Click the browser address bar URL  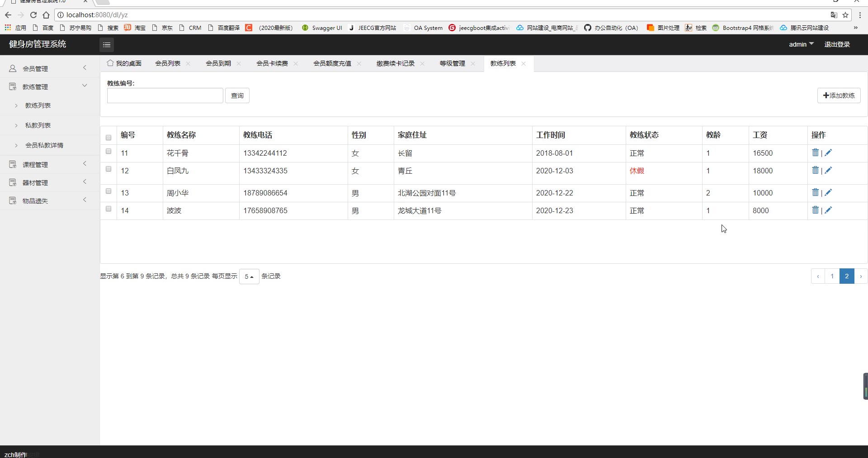point(97,15)
